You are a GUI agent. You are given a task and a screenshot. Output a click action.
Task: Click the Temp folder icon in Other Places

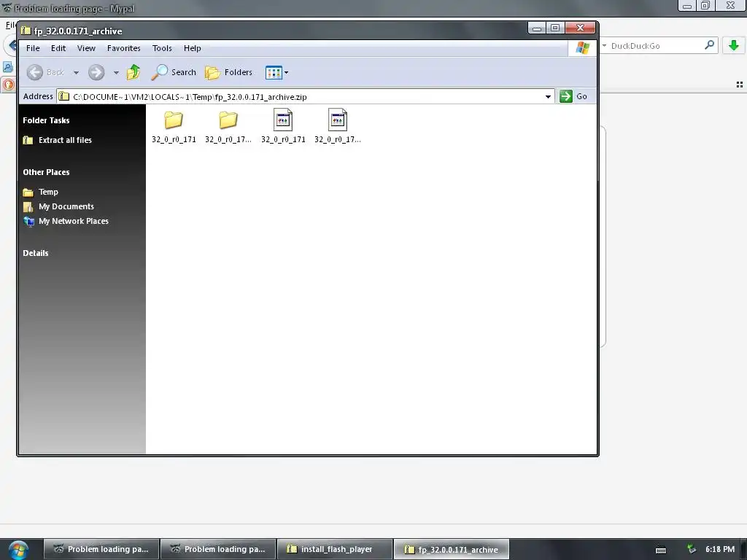point(28,192)
